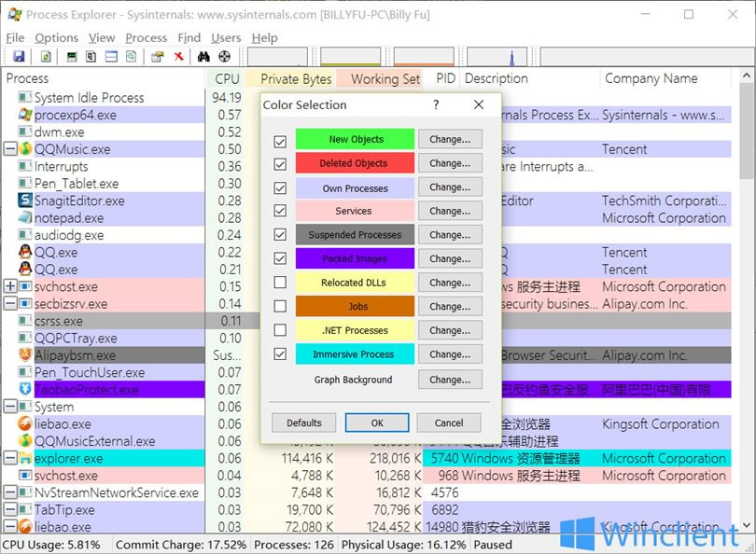
Task: Open the File menu
Action: (15, 37)
